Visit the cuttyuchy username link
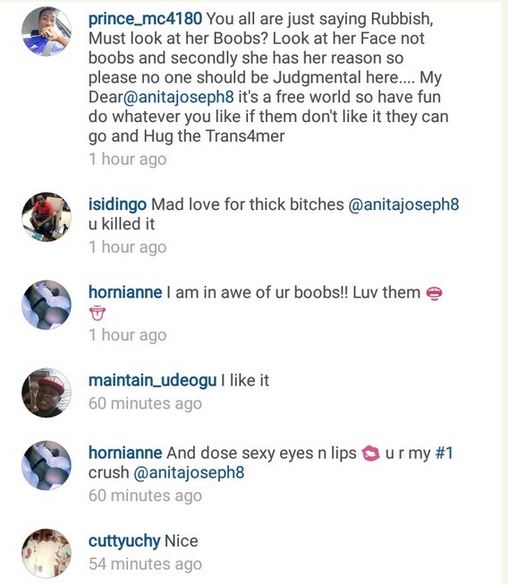 (124, 541)
